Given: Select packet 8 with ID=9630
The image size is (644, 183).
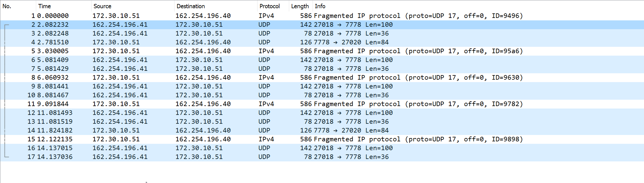Looking at the screenshot, I should (x=322, y=78).
